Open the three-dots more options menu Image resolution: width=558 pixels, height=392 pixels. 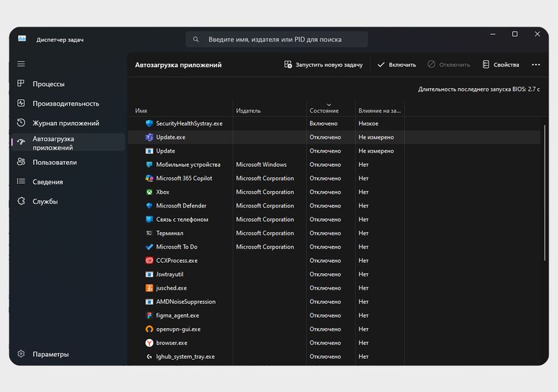[536, 65]
